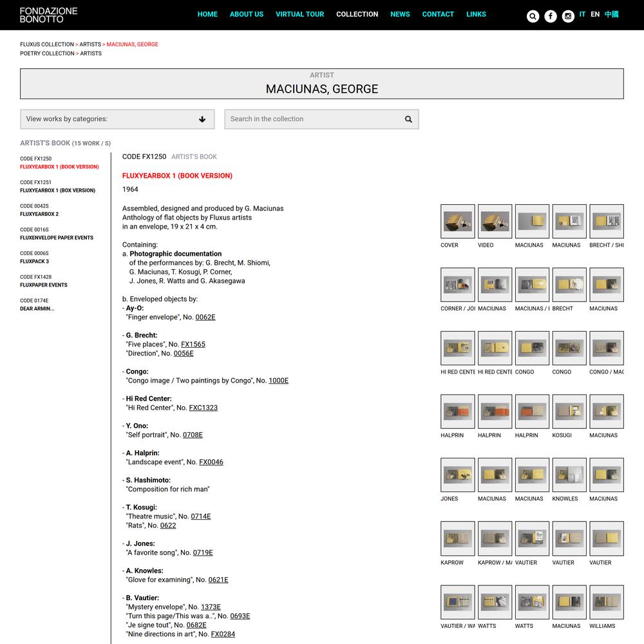Open the VAUTIER / WA thumbnail
Screen dimensions: 644x644
(457, 602)
